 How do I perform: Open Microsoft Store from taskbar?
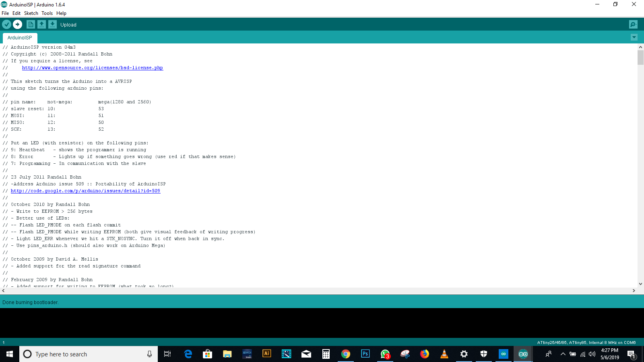pyautogui.click(x=207, y=354)
